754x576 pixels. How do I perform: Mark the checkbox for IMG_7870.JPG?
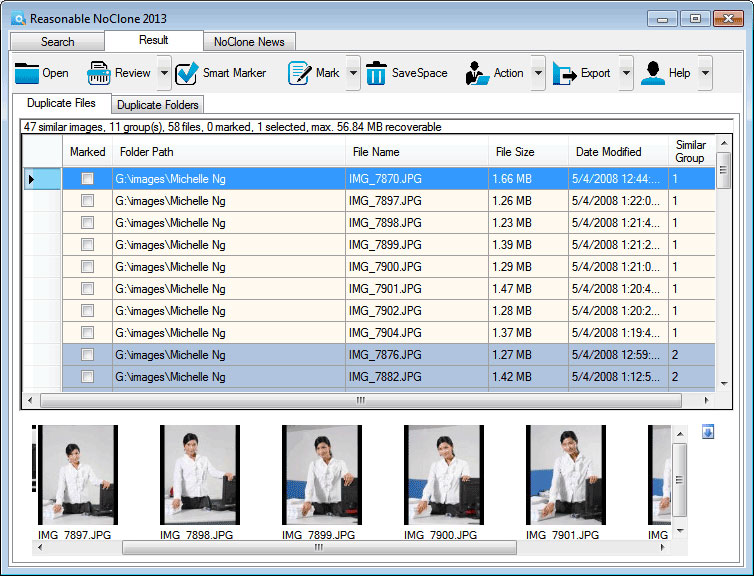coord(88,179)
